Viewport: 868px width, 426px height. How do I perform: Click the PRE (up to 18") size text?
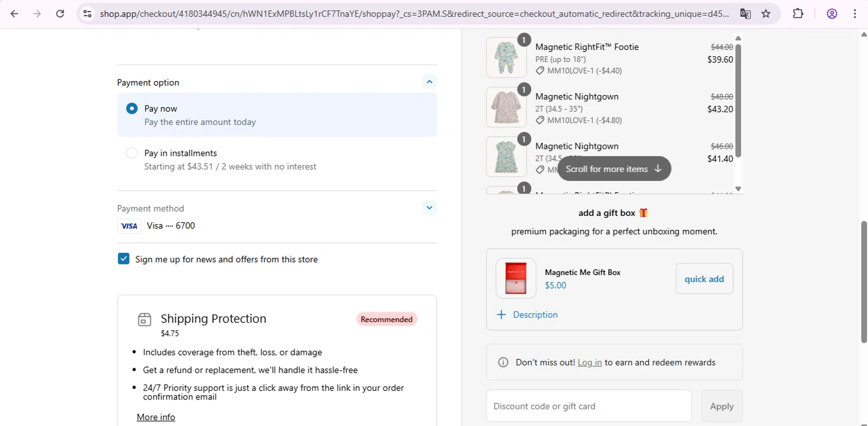click(560, 59)
